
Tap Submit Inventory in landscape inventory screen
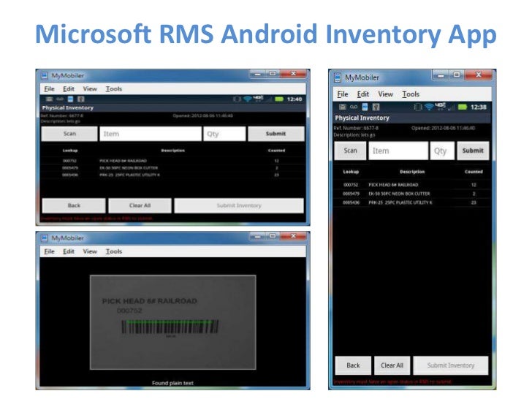click(239, 205)
